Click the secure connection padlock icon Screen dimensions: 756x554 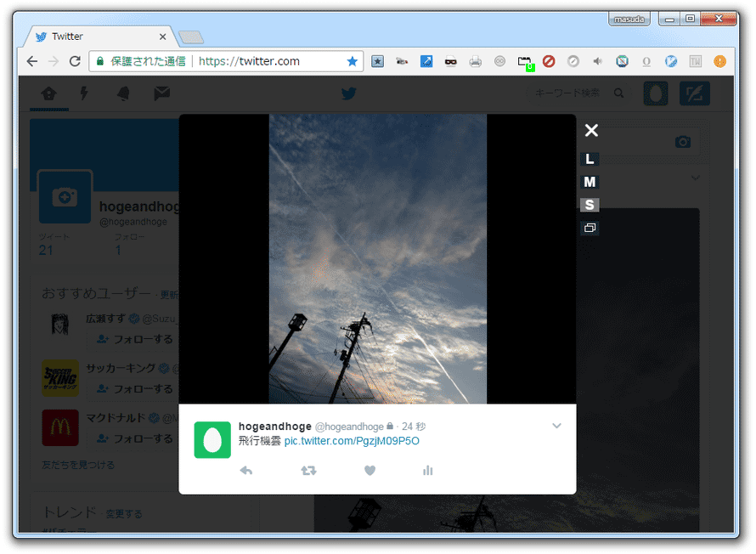pos(99,61)
